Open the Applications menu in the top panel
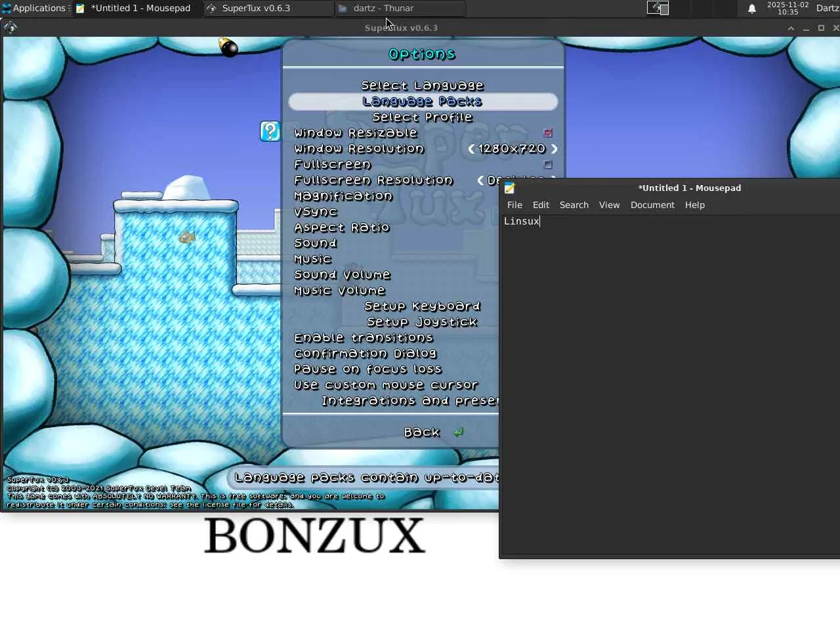The width and height of the screenshot is (840, 630). pos(34,9)
